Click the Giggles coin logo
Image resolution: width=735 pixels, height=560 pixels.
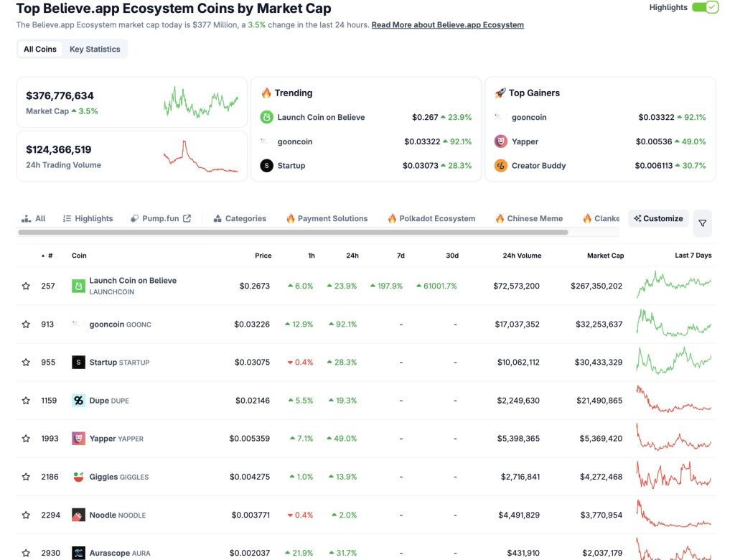[x=78, y=476]
